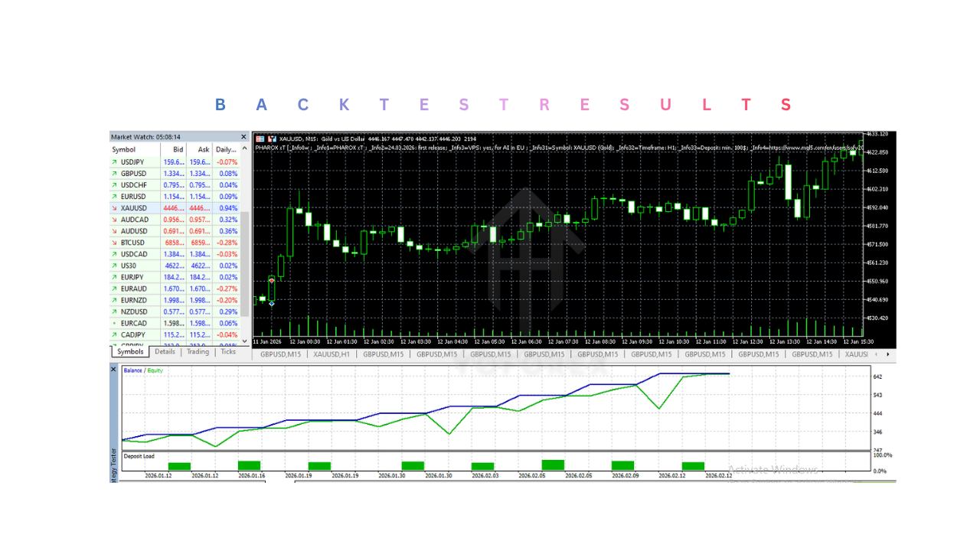Toggle the Balance curve legend in Strategy Tester
980x551 pixels.
click(x=132, y=370)
